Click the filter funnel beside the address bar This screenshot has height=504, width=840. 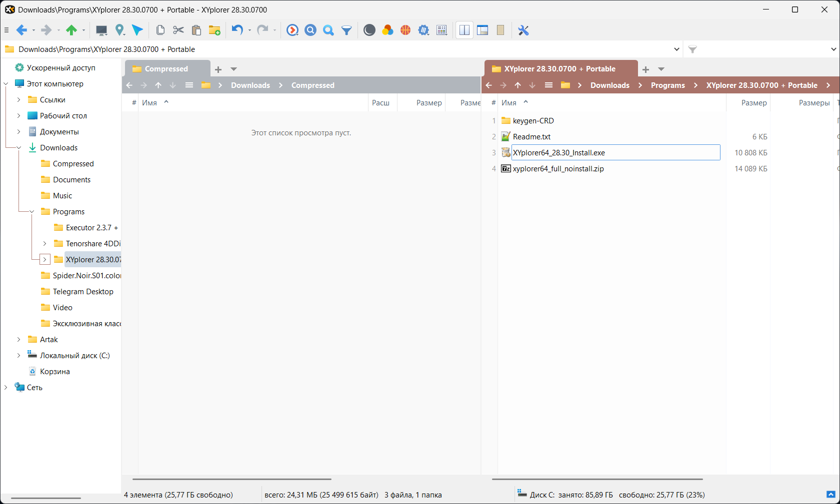pyautogui.click(x=692, y=49)
